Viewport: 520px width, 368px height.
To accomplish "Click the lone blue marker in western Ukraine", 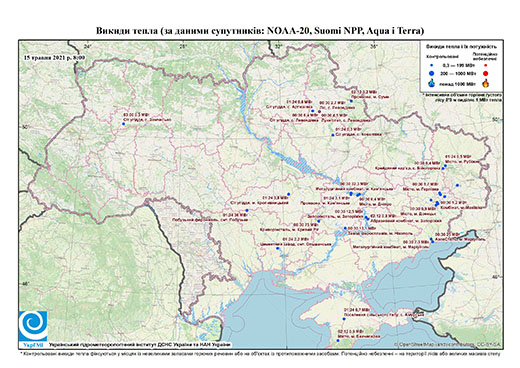I will [123, 124].
